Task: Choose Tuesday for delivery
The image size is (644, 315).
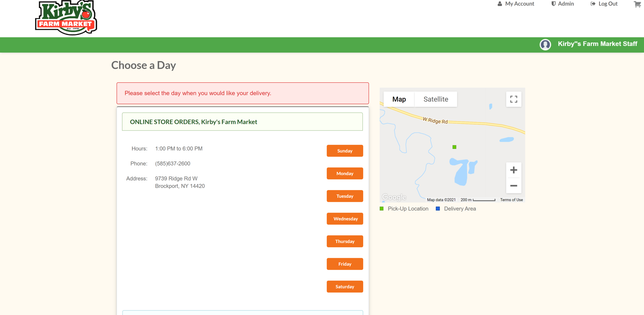Action: click(x=345, y=196)
